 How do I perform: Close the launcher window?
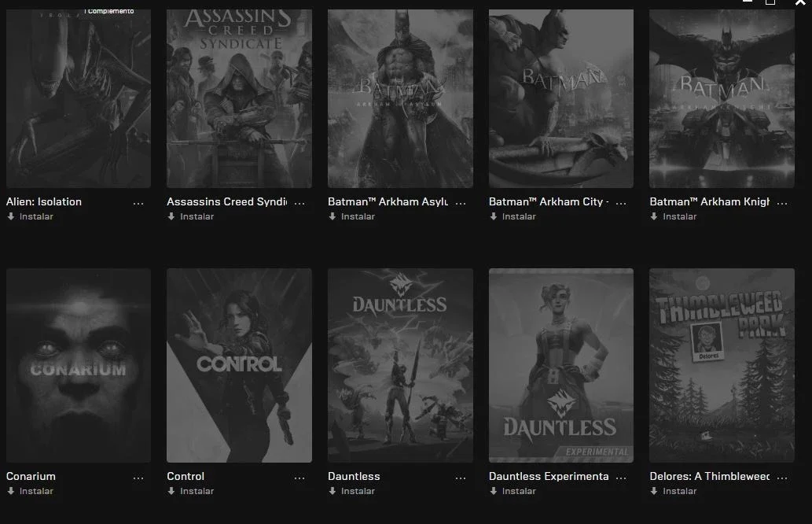click(x=800, y=2)
